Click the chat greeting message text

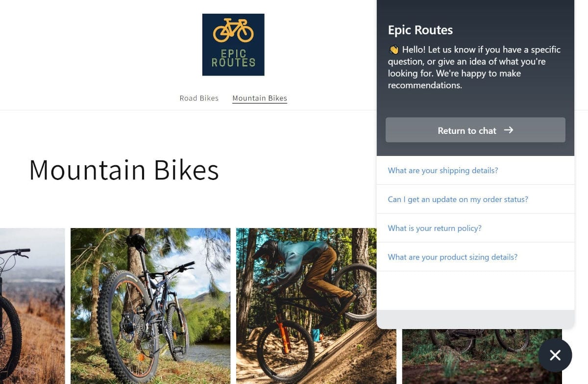[x=474, y=68]
